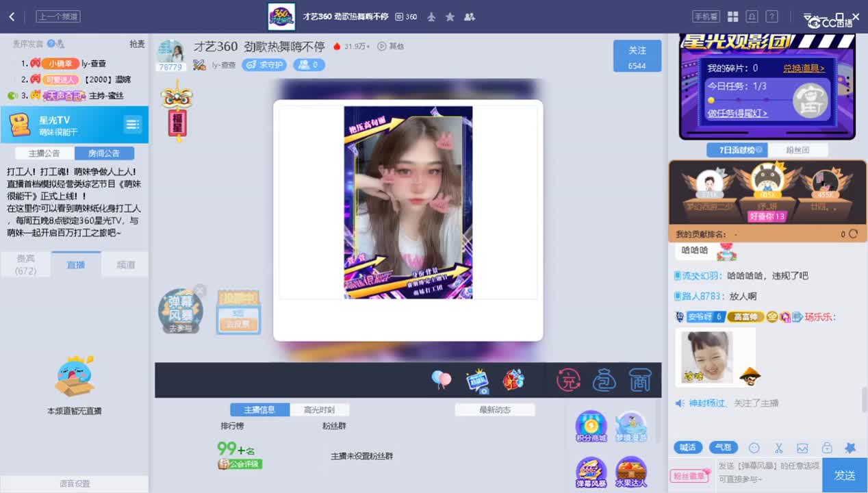868x493 pixels.
Task: Click the balloons gift icon
Action: click(x=442, y=379)
